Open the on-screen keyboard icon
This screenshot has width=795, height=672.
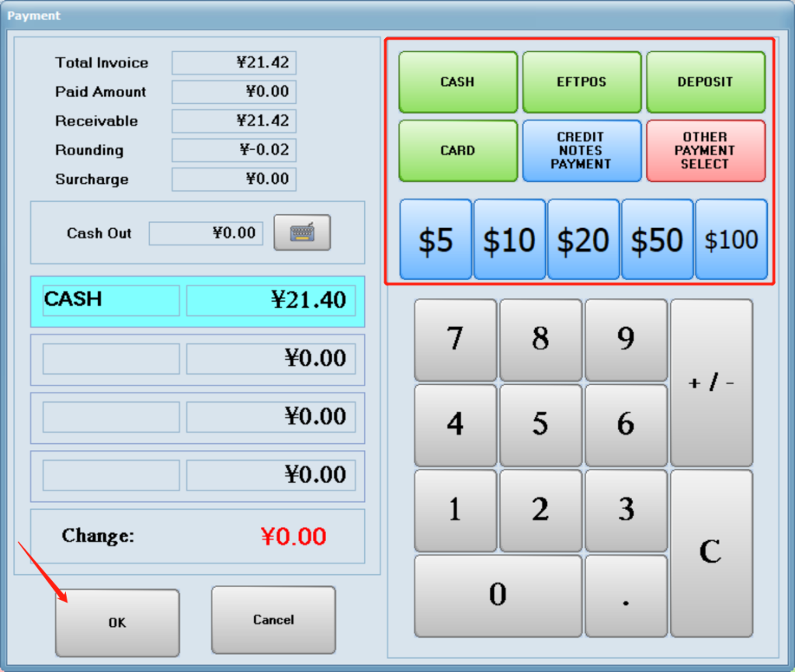[302, 233]
